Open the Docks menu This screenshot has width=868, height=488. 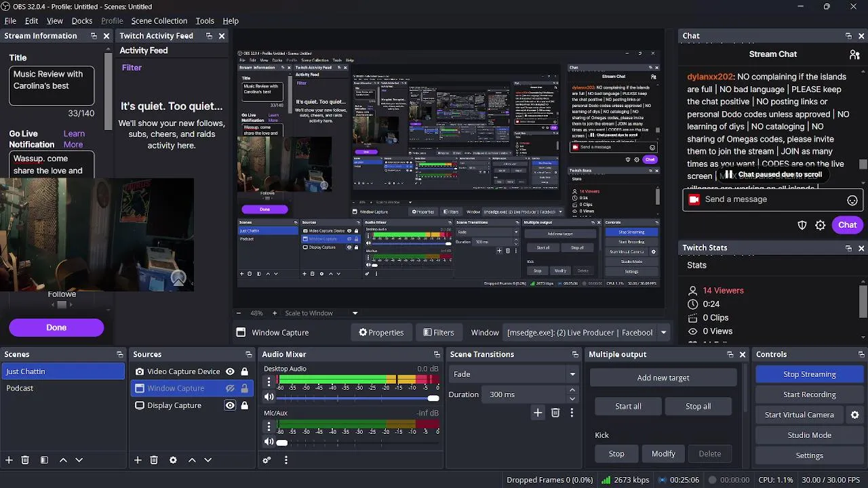point(82,21)
